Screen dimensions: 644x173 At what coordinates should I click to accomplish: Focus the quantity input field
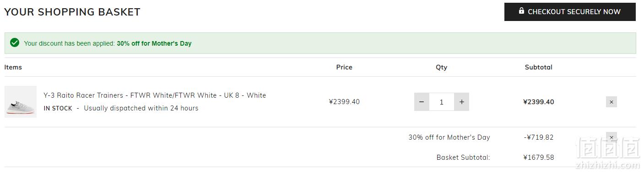click(x=442, y=102)
